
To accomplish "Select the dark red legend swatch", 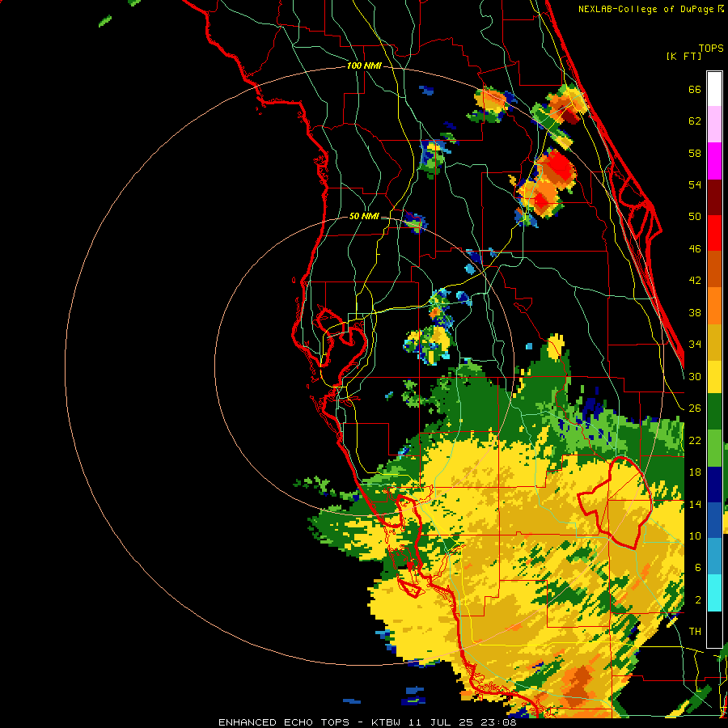I will point(714,197).
